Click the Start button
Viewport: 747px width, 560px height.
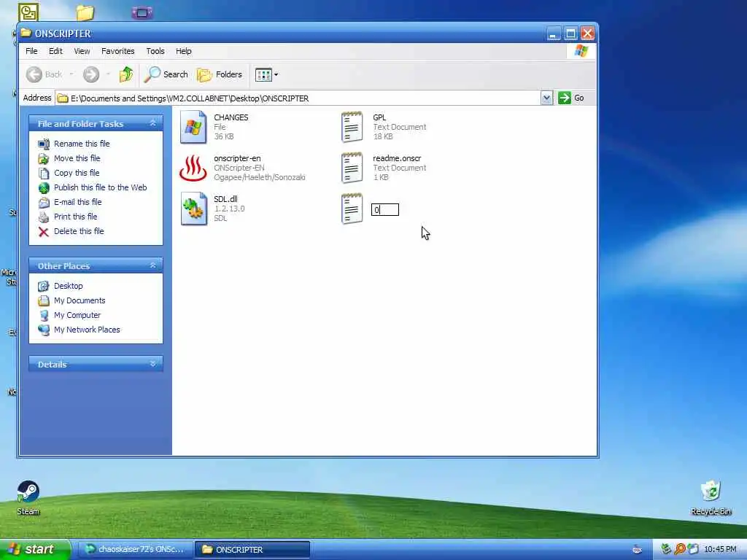(x=34, y=549)
